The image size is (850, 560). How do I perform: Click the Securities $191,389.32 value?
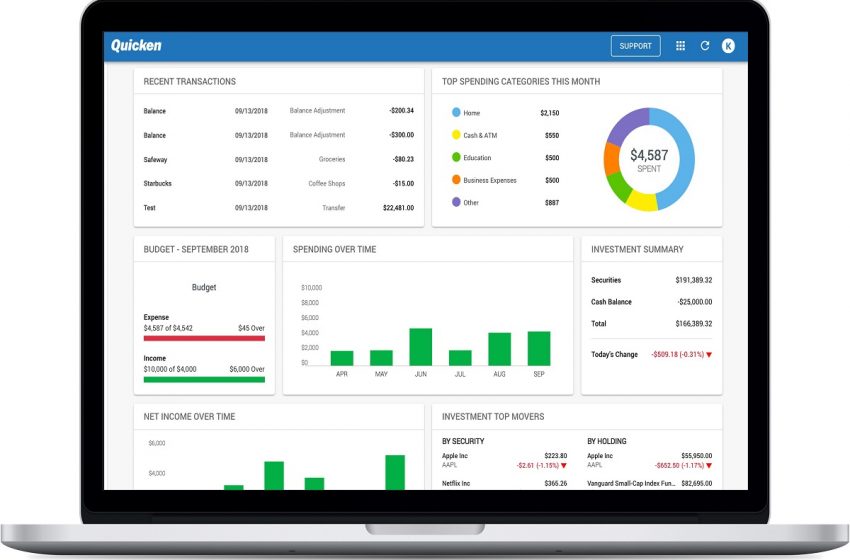point(694,280)
